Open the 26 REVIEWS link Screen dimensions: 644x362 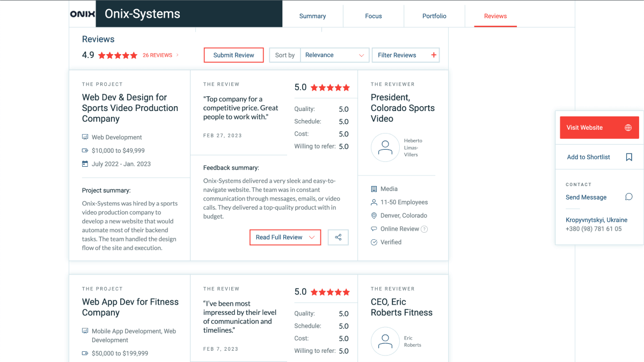pos(157,55)
